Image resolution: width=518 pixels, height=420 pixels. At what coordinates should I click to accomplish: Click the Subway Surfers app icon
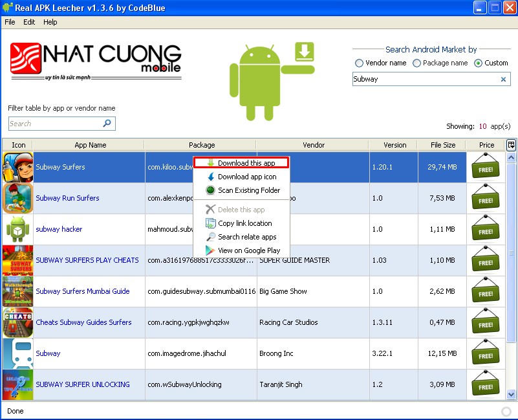tap(18, 167)
